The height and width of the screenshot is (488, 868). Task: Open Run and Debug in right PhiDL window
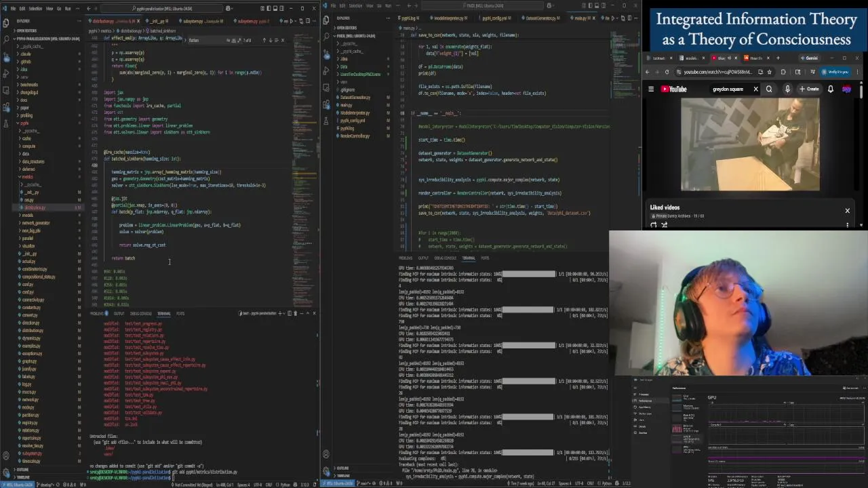click(x=326, y=70)
